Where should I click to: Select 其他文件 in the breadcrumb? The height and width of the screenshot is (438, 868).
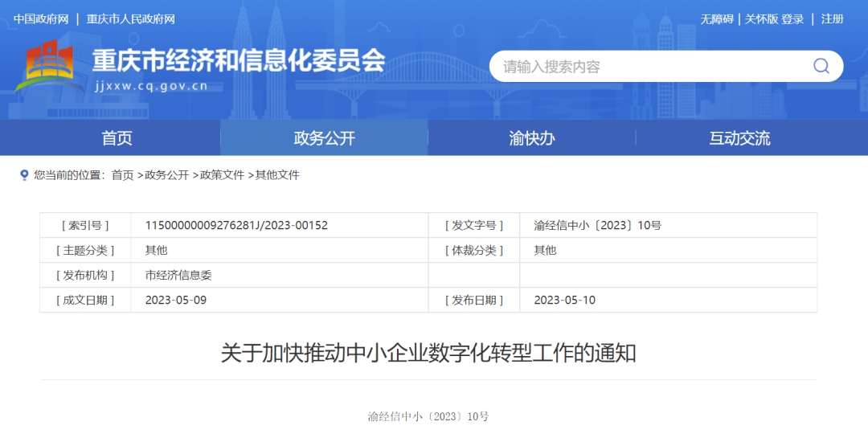[x=277, y=175]
